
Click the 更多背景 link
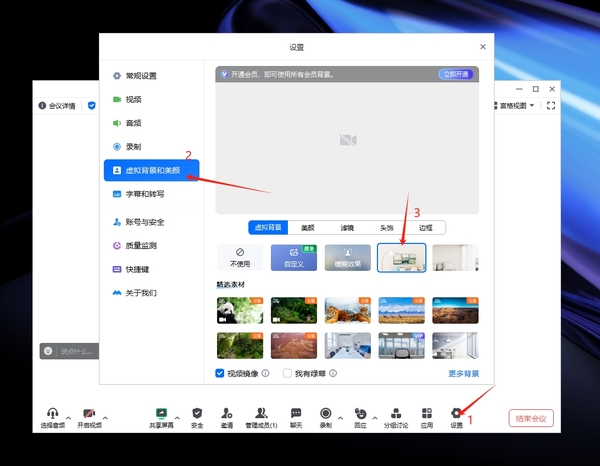click(463, 374)
